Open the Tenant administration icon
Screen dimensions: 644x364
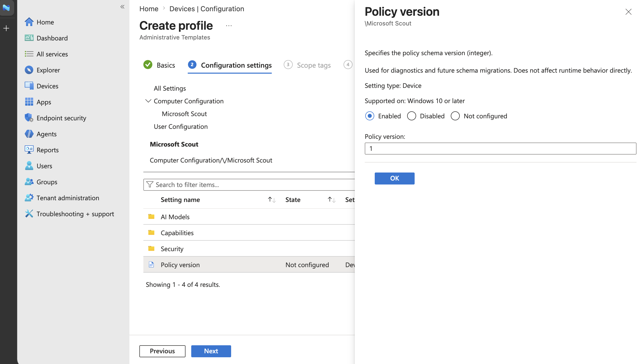point(29,198)
